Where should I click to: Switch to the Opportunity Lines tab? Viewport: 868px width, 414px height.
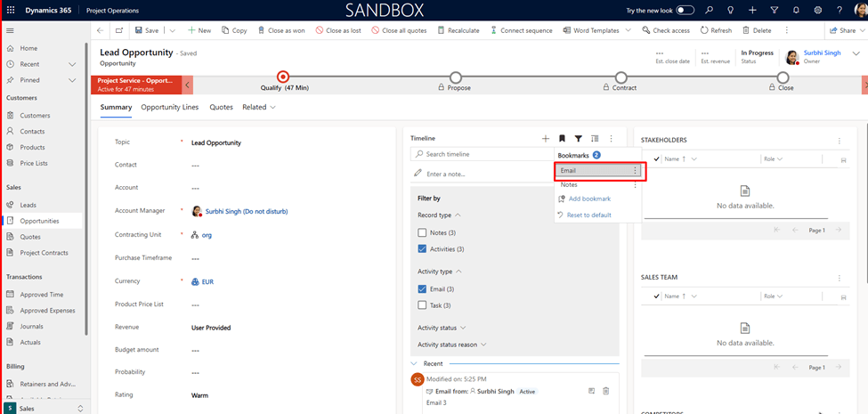point(170,107)
